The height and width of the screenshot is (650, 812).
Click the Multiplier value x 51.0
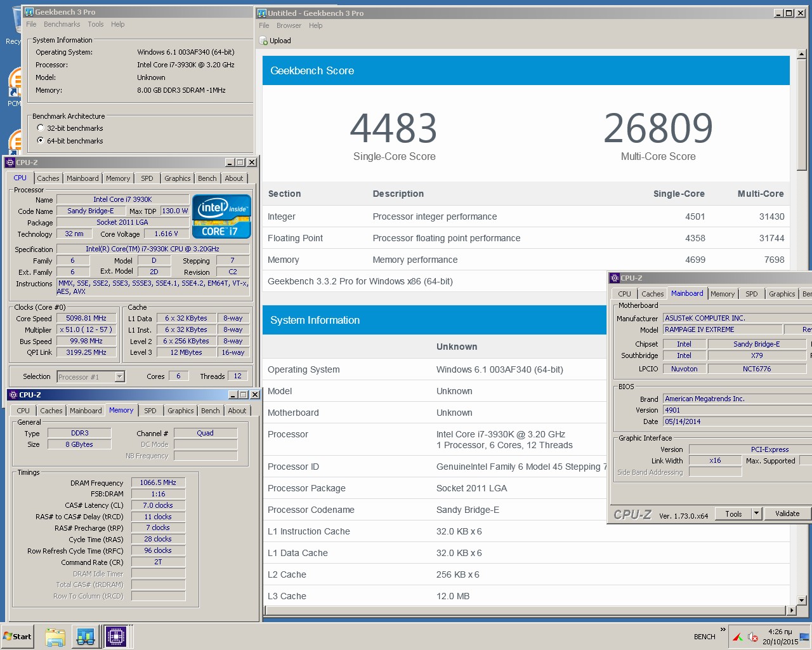(88, 329)
